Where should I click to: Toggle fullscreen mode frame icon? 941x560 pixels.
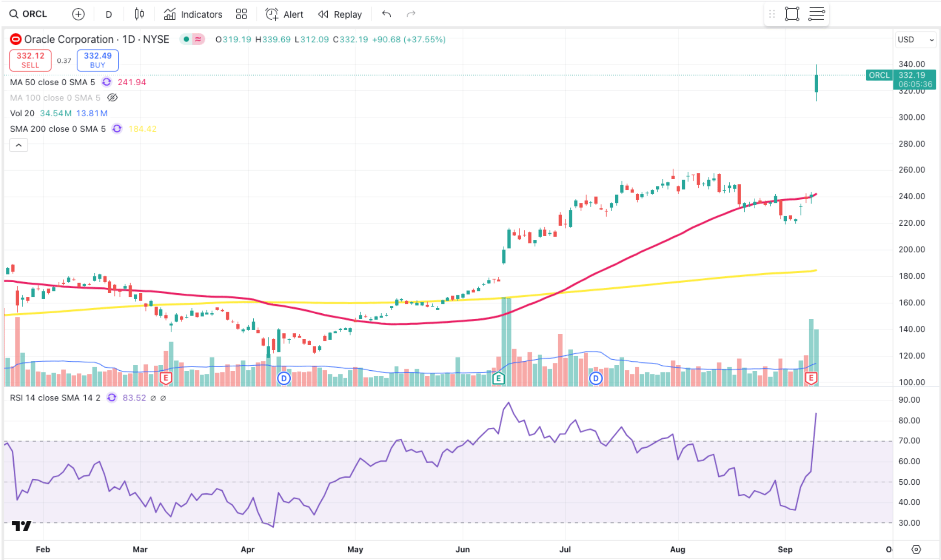(x=792, y=14)
